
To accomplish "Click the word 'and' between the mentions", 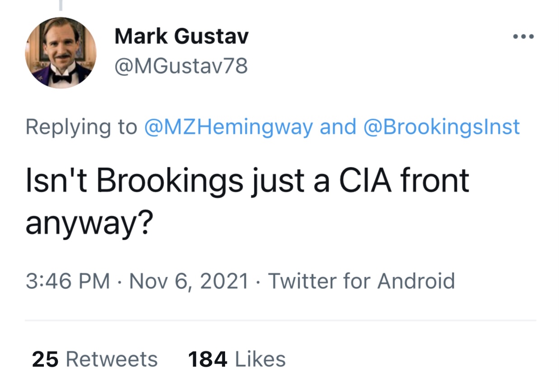I will pos(338,127).
